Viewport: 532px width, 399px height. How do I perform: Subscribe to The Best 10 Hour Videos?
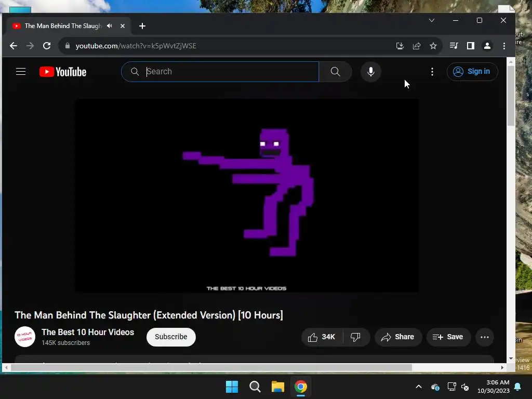pos(171,337)
